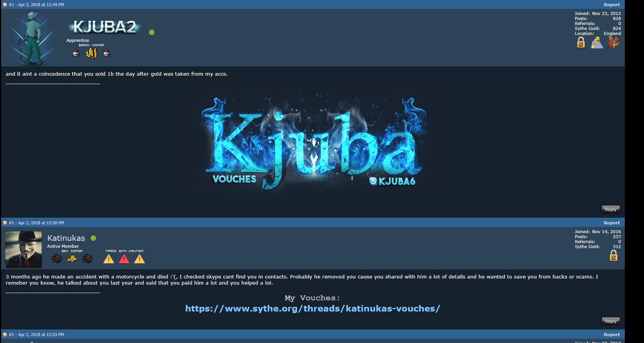
Task: Click the cartoon character icon beside the squirrel
Action: coord(597,42)
